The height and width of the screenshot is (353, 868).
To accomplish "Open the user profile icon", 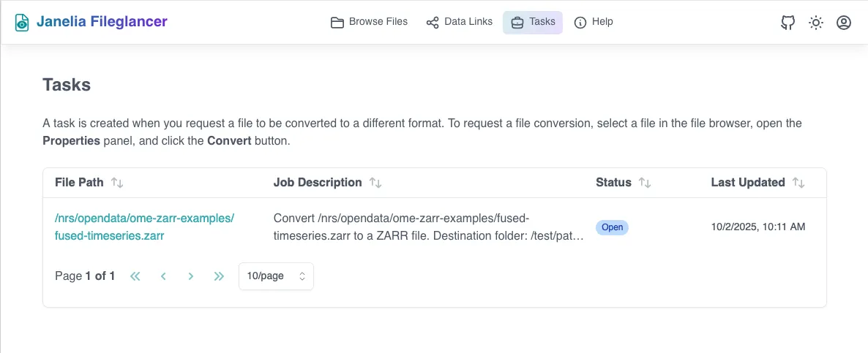I will click(843, 23).
